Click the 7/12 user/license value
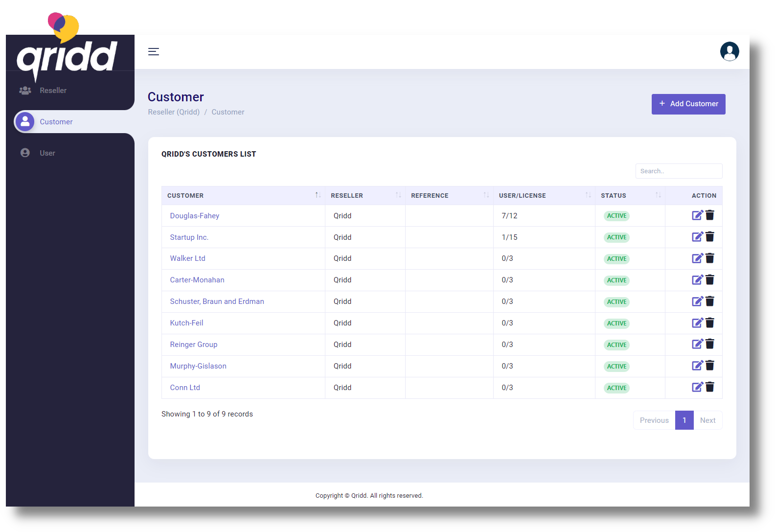This screenshot has width=775, height=532. pyautogui.click(x=509, y=216)
